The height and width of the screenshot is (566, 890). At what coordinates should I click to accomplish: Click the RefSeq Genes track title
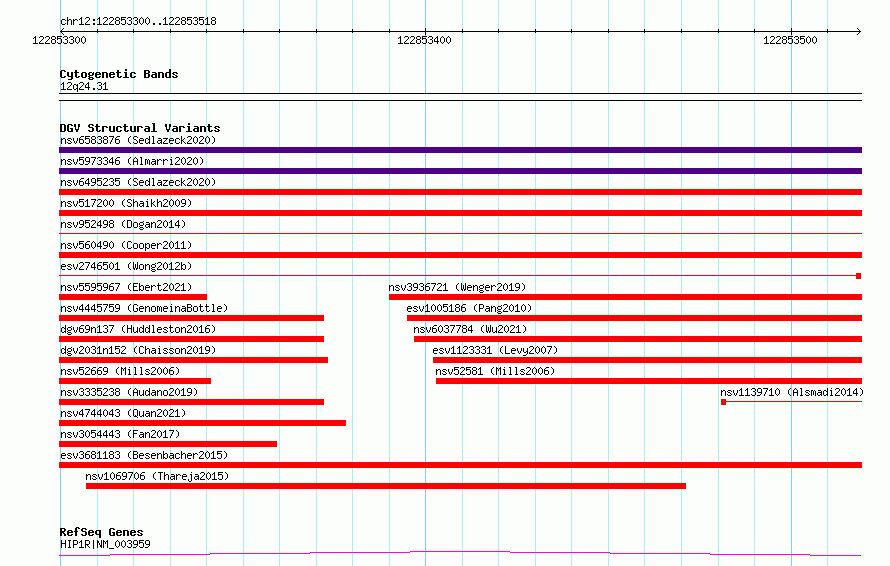[x=101, y=532]
